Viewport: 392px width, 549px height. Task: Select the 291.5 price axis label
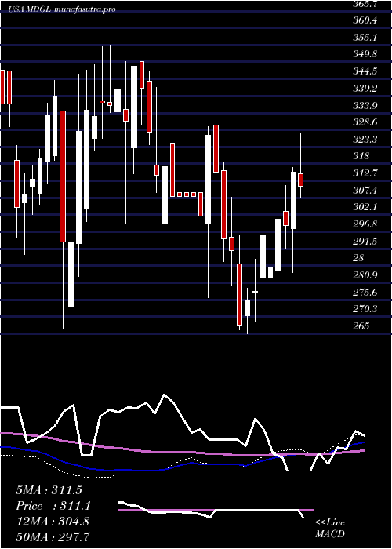[365, 241]
